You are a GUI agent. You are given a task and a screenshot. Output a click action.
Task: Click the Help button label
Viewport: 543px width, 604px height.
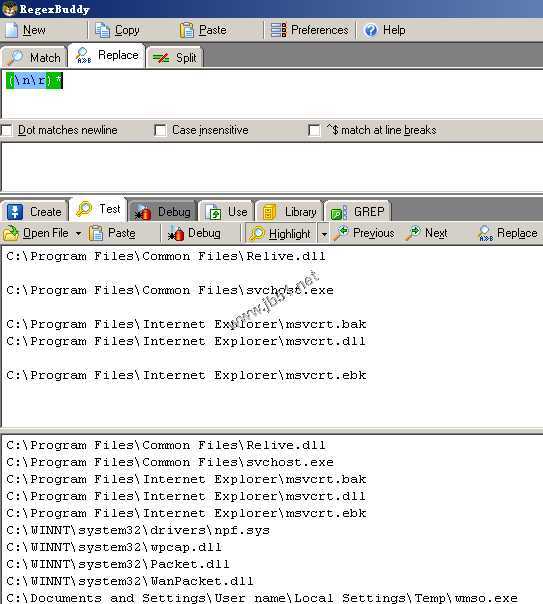coord(394,30)
